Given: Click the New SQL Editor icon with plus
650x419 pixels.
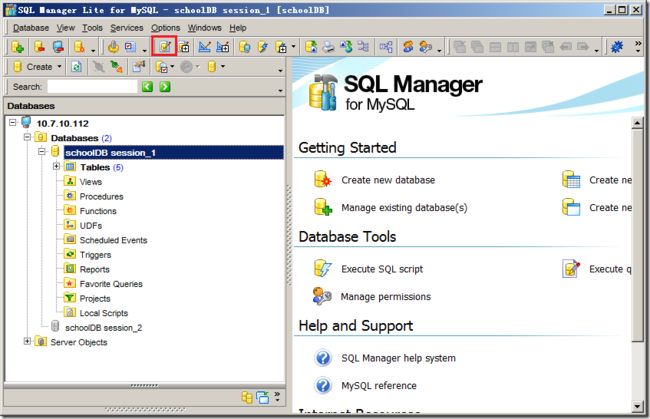Looking at the screenshot, I should pyautogui.click(x=184, y=47).
